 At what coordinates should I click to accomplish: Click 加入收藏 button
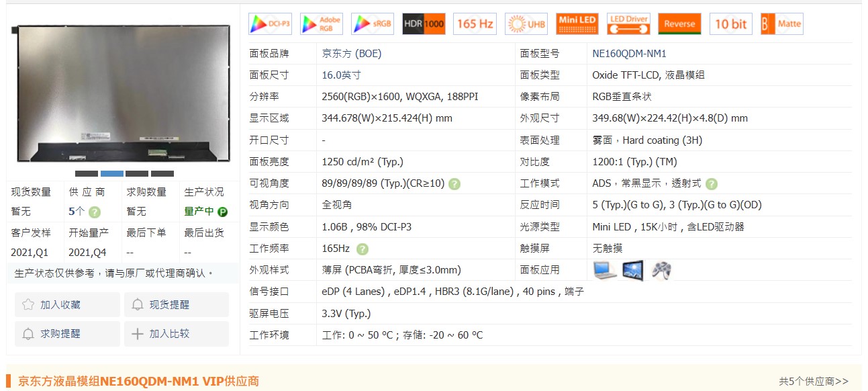tap(67, 305)
